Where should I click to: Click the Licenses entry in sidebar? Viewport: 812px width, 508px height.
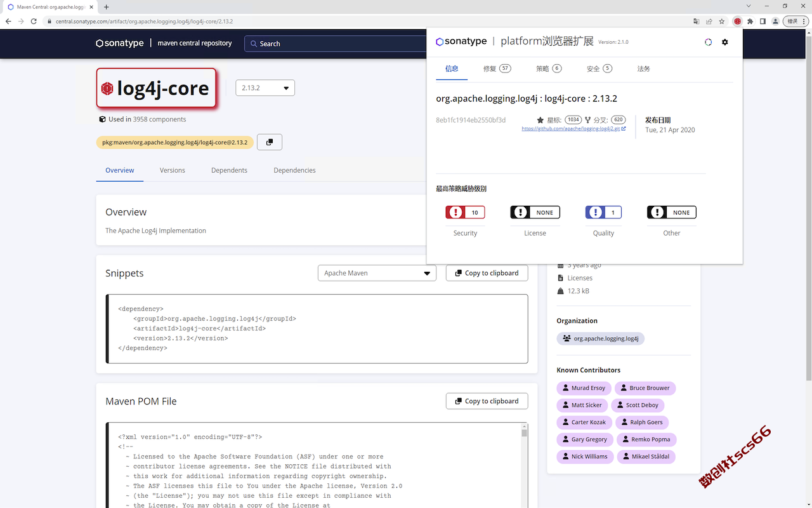pos(580,278)
